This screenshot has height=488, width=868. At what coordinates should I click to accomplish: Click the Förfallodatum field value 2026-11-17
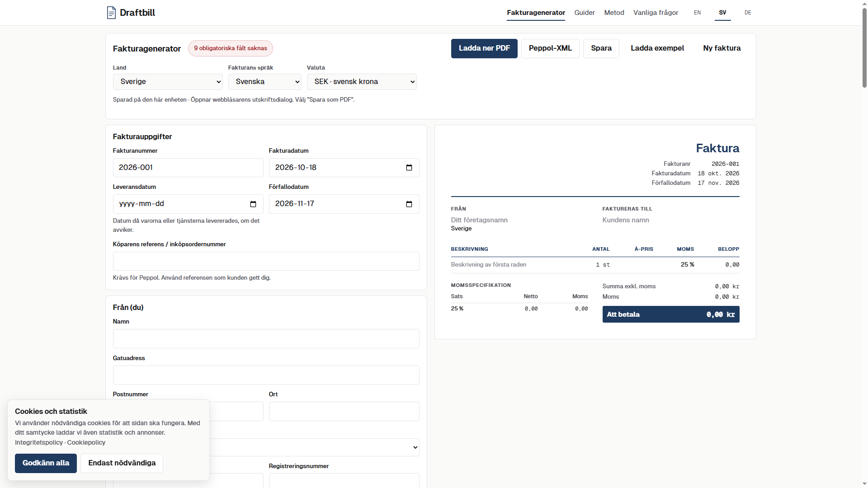click(295, 204)
